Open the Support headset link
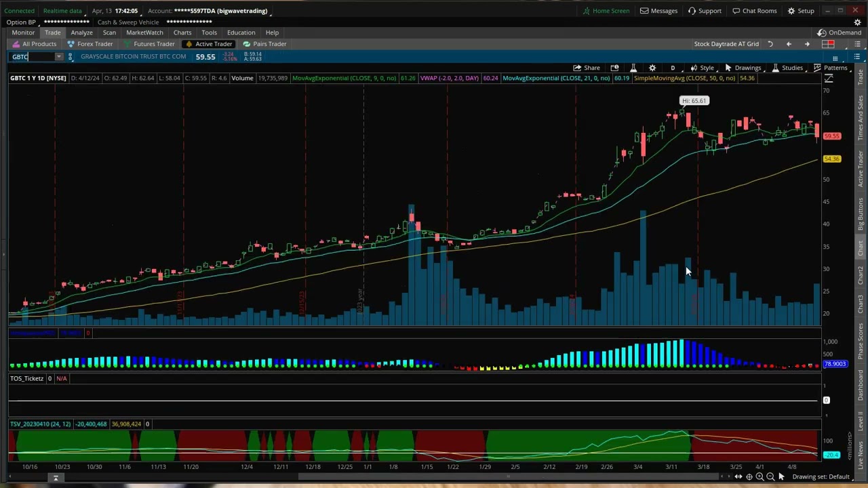The width and height of the screenshot is (868, 488). pyautogui.click(x=704, y=11)
